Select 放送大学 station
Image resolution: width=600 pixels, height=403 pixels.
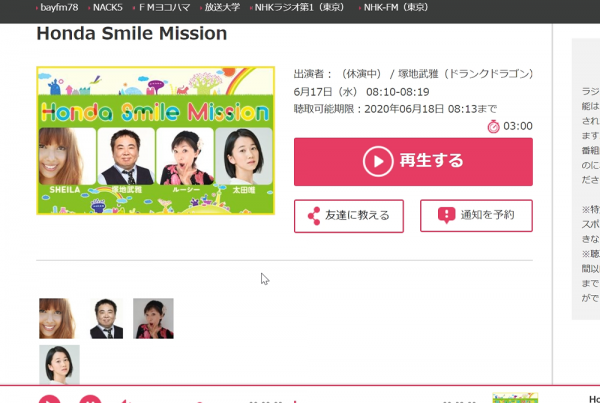[x=220, y=7]
